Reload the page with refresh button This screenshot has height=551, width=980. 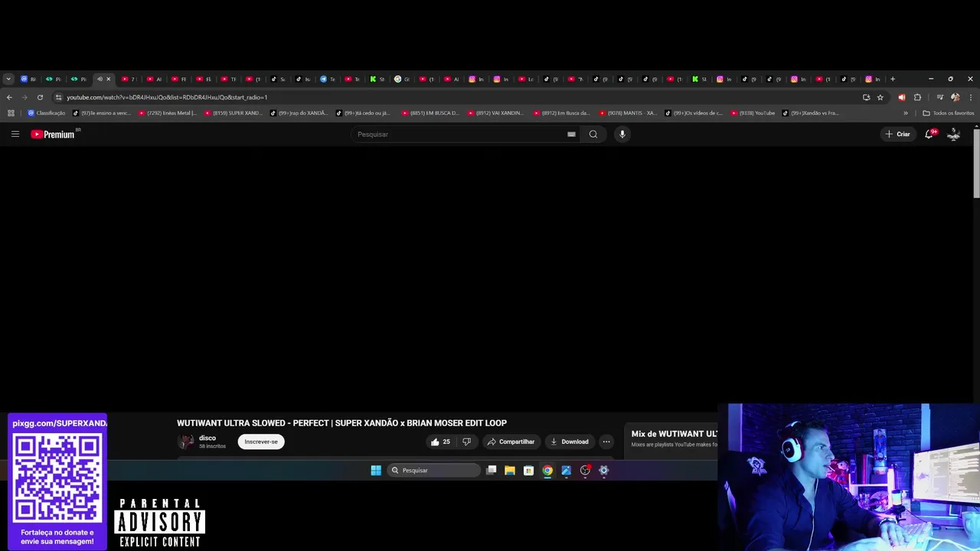click(x=40, y=97)
